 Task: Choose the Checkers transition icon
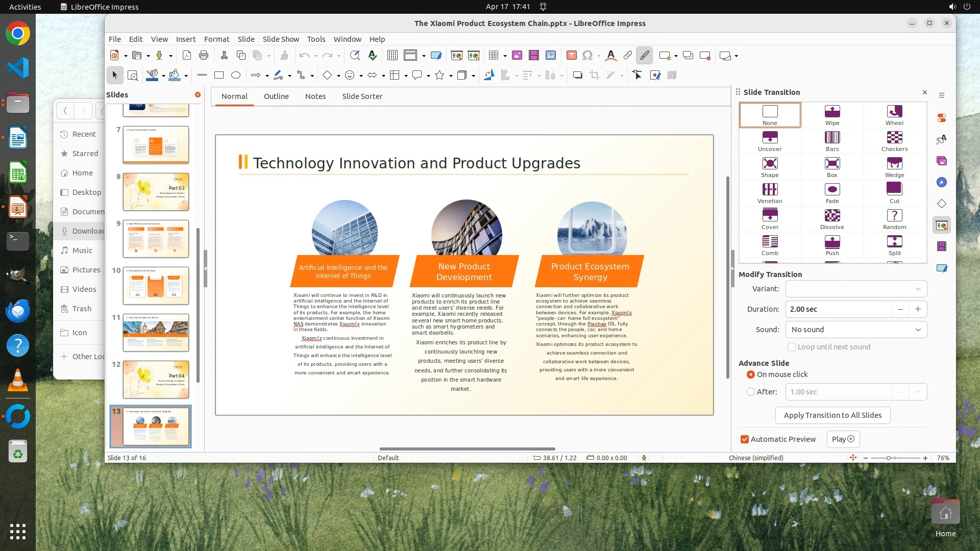click(x=894, y=141)
